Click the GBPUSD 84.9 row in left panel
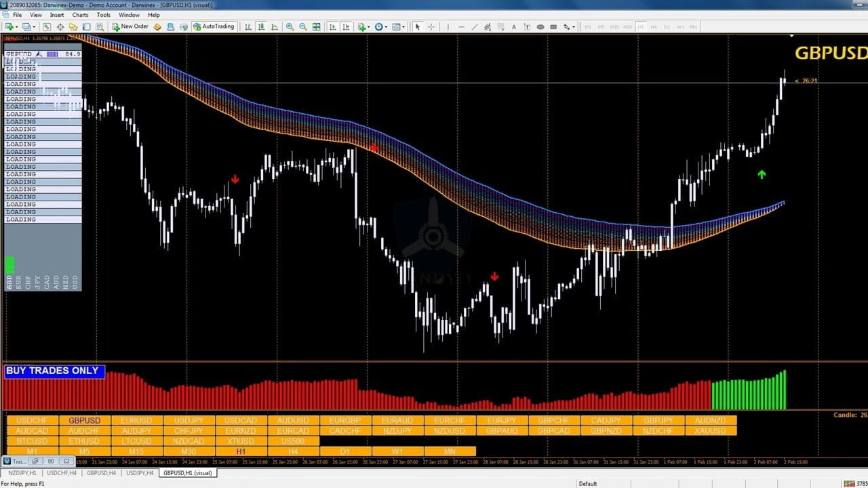The image size is (868, 488). (x=43, y=54)
